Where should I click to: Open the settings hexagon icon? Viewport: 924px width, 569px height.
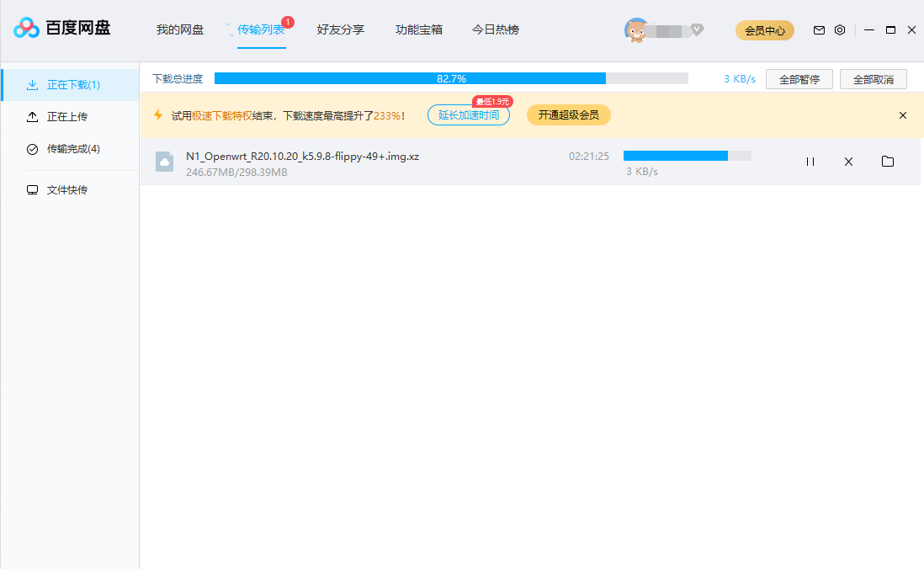coord(840,30)
